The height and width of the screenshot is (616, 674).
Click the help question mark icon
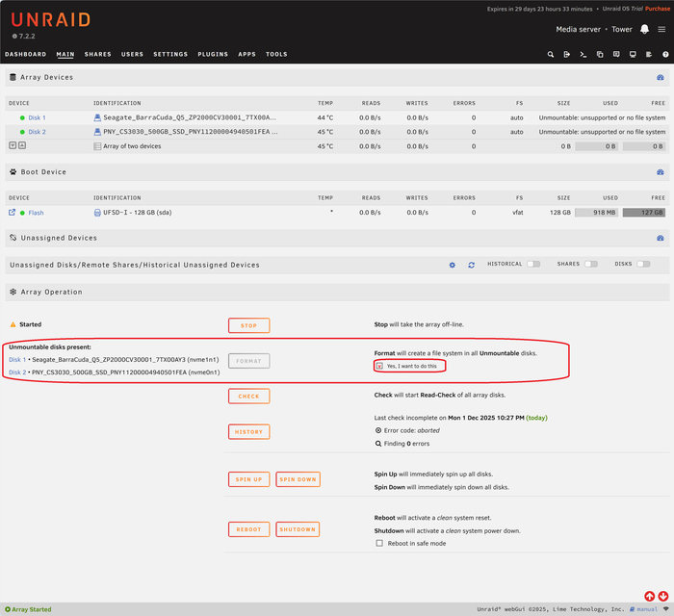coord(664,55)
